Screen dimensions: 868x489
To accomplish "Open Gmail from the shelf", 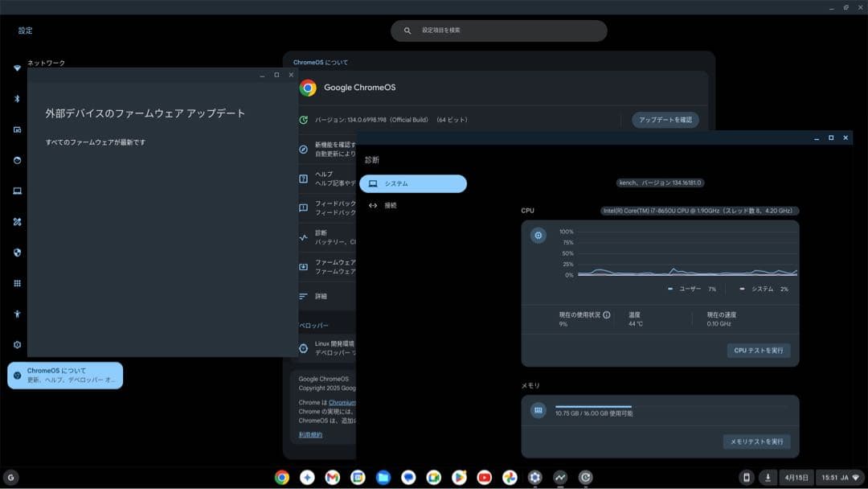I will click(x=332, y=477).
